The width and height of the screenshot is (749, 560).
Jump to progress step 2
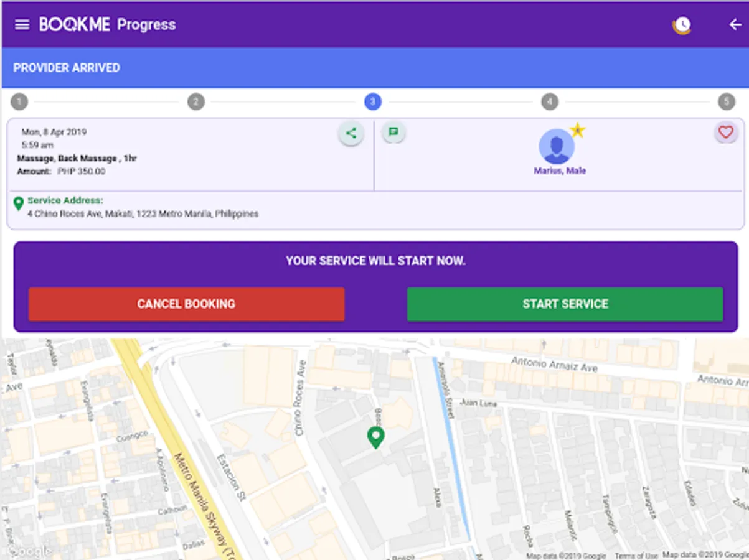click(x=196, y=101)
